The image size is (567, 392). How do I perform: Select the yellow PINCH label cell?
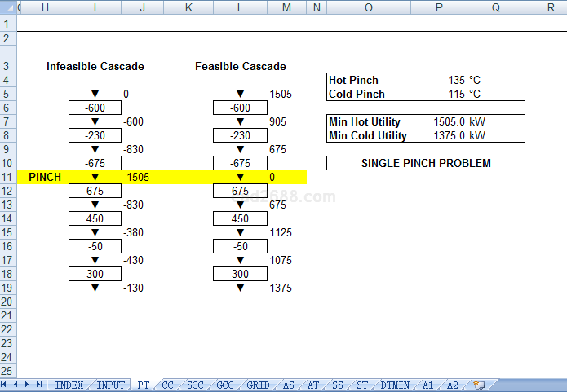click(44, 177)
